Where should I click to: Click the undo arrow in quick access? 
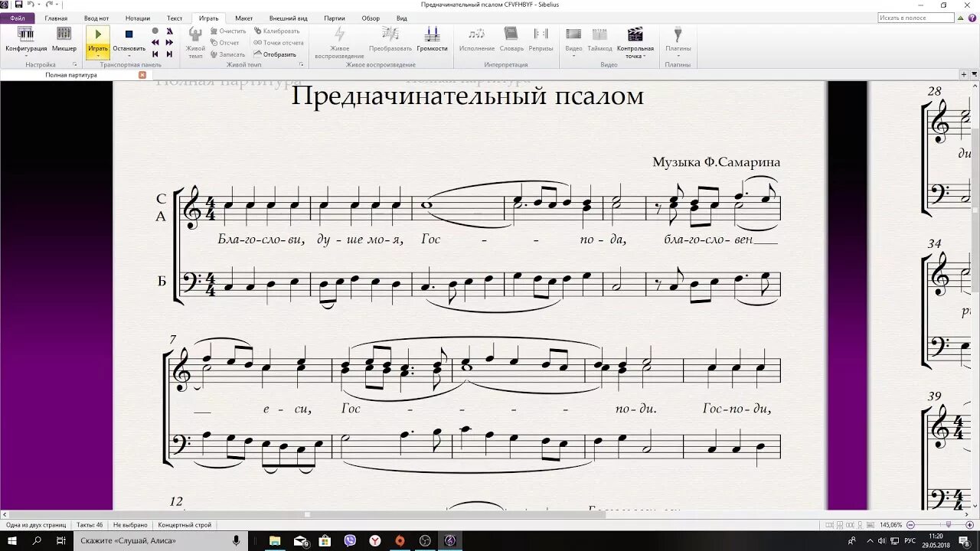coord(29,5)
